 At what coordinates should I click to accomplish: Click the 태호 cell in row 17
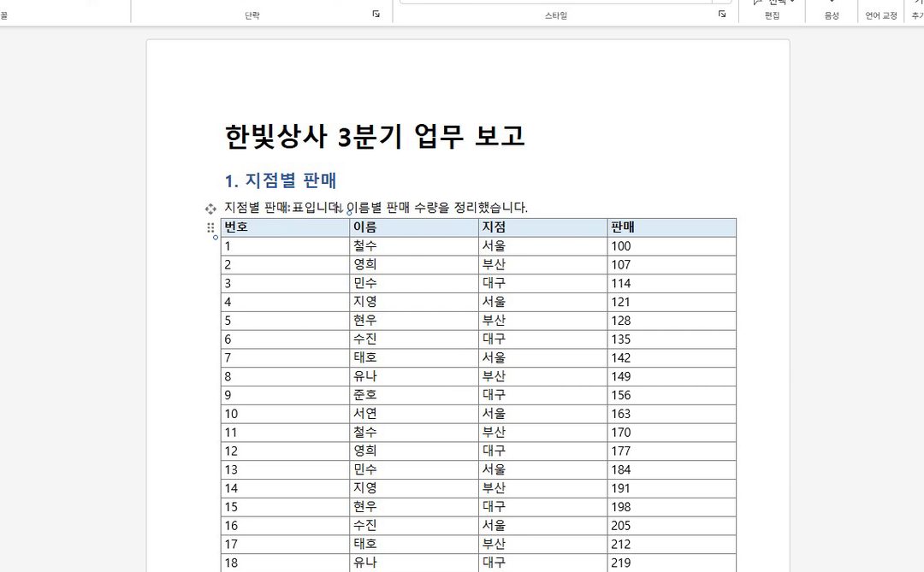[x=414, y=545]
